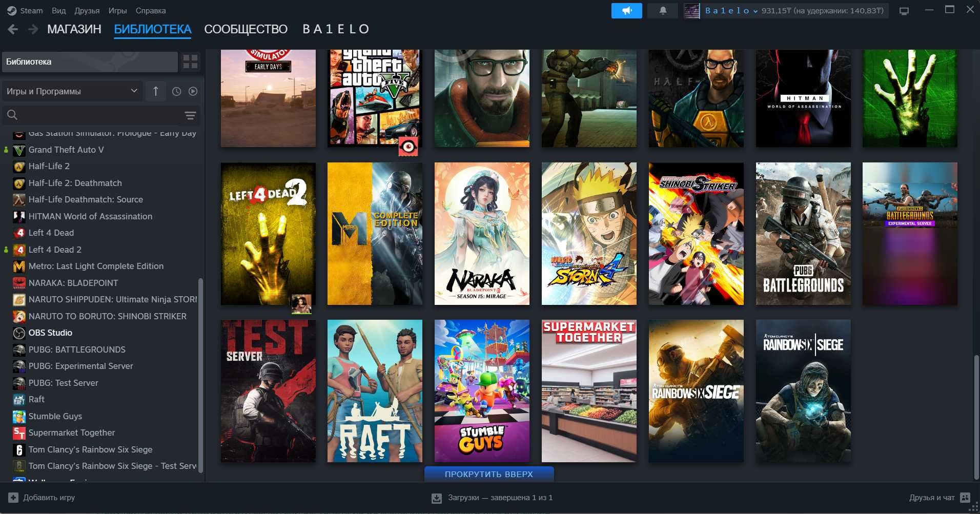Open the Raft game cover
Screen dimensions: 980x514
tap(375, 391)
